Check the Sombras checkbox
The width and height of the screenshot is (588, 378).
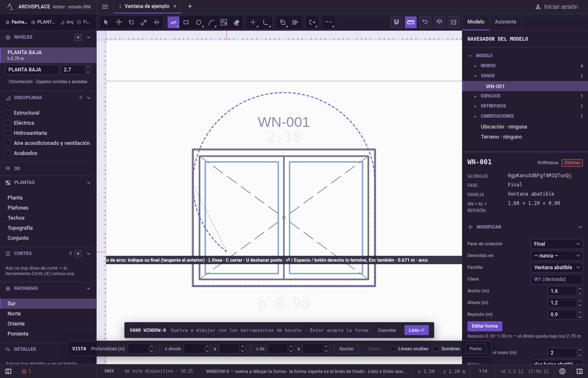pyautogui.click(x=436, y=349)
